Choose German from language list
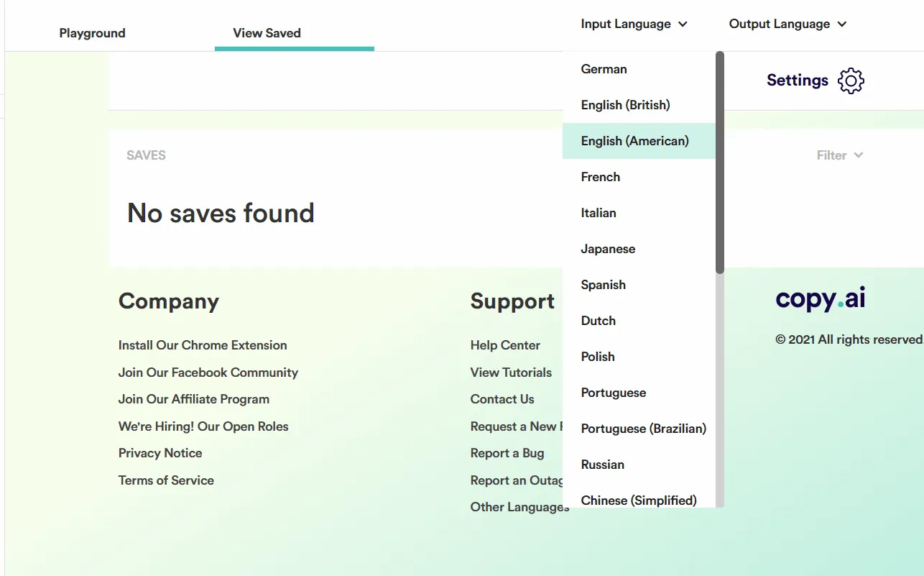 (x=639, y=69)
